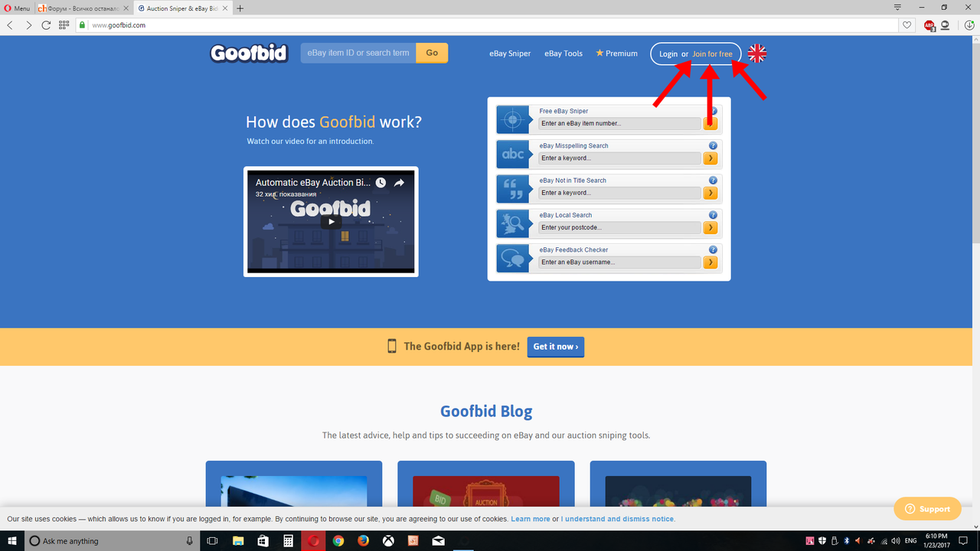Open the Opera Menu button
The height and width of the screenshot is (551, 980).
(17, 8)
